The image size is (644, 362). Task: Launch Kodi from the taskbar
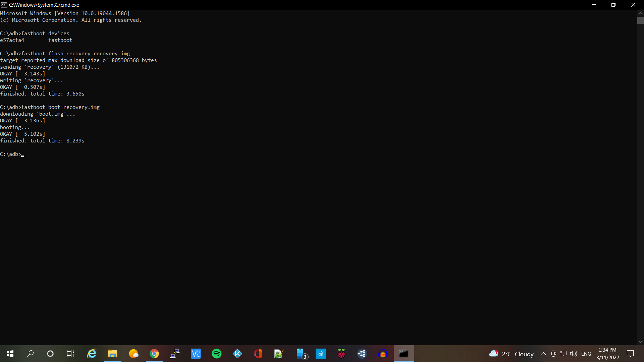point(237,354)
